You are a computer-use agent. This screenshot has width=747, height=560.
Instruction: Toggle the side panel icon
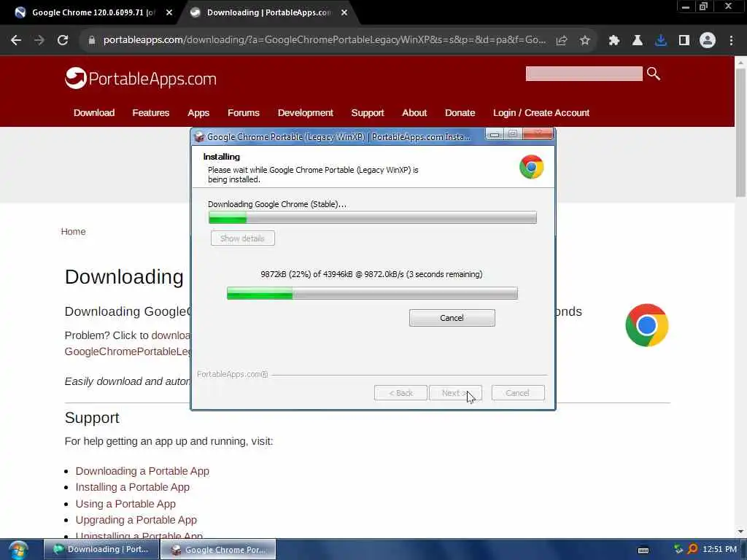[684, 41]
